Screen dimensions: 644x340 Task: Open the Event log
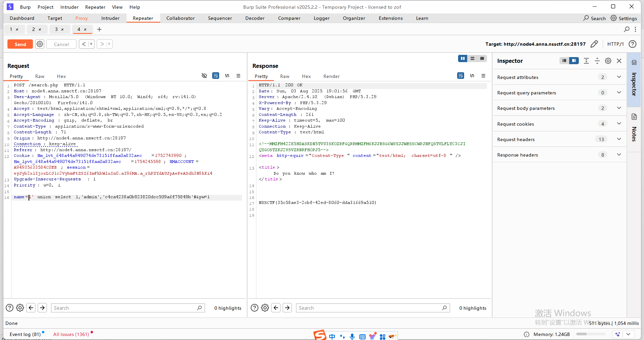pos(25,334)
